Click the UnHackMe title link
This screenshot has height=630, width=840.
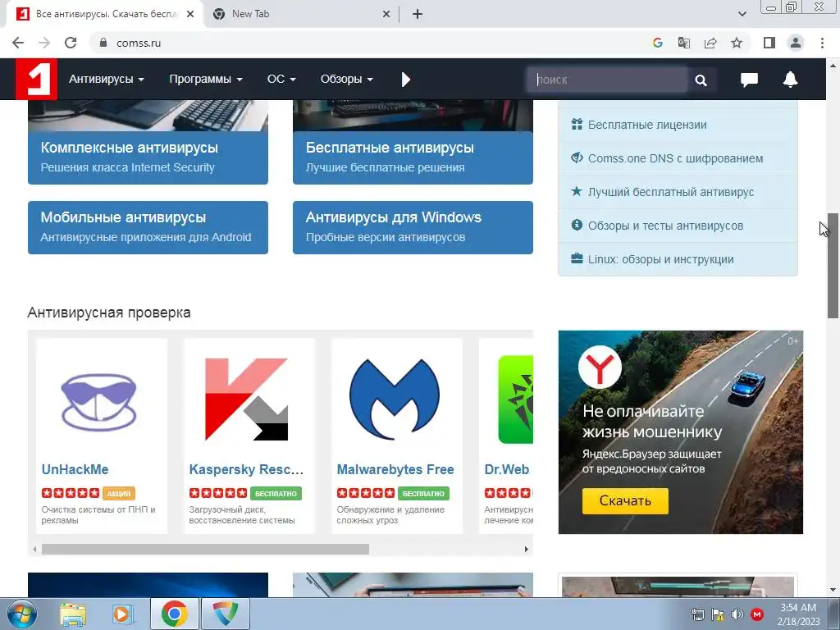[75, 469]
